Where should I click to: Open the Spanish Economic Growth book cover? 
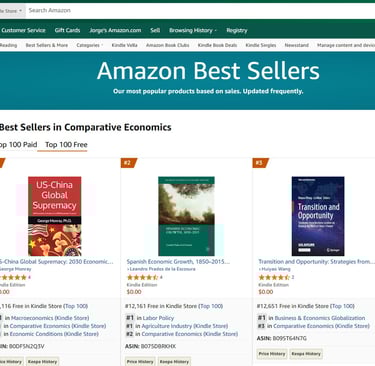[x=186, y=216]
